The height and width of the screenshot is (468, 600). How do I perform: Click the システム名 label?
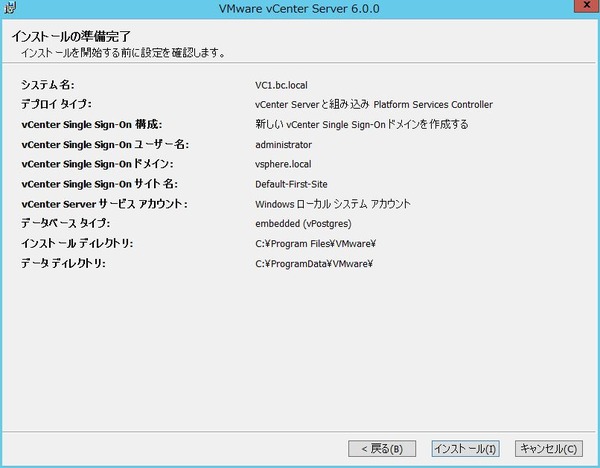[48, 85]
